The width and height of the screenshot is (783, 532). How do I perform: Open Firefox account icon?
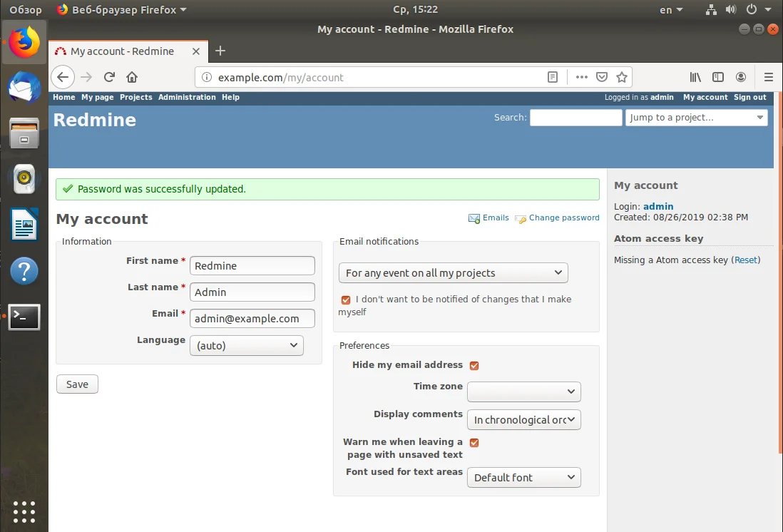pyautogui.click(x=741, y=77)
